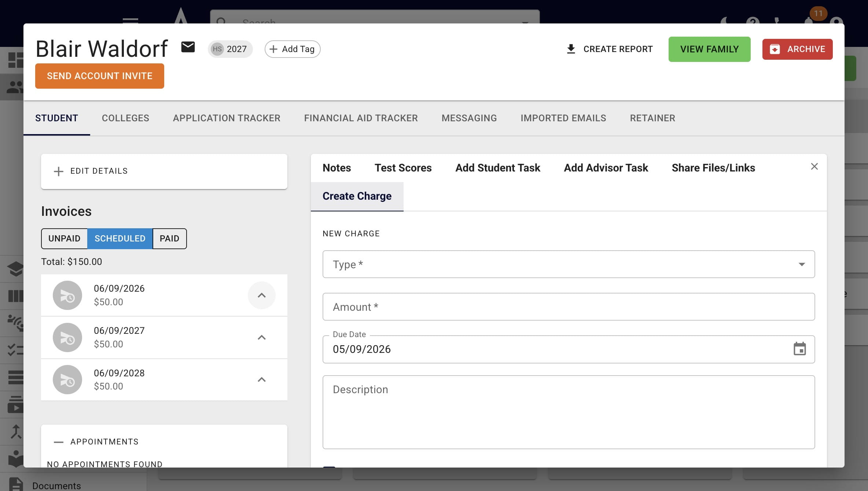Open the Type dropdown for new charge

(569, 264)
